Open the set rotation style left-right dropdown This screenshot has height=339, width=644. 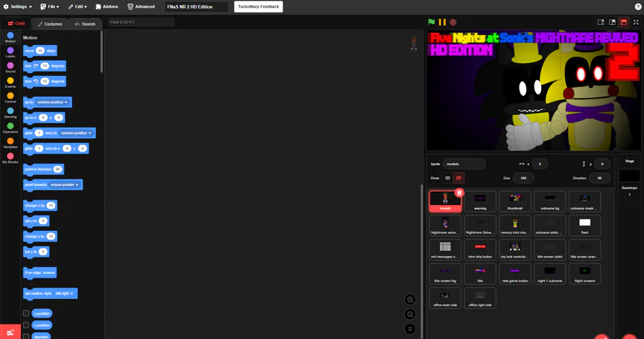coord(64,293)
